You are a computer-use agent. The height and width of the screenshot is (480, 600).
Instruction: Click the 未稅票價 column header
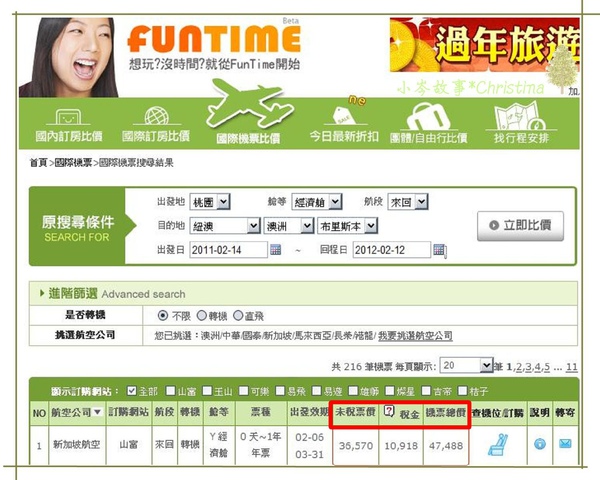pos(355,412)
